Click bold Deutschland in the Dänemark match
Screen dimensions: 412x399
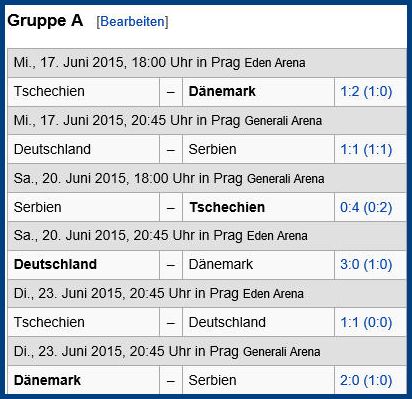(x=55, y=265)
